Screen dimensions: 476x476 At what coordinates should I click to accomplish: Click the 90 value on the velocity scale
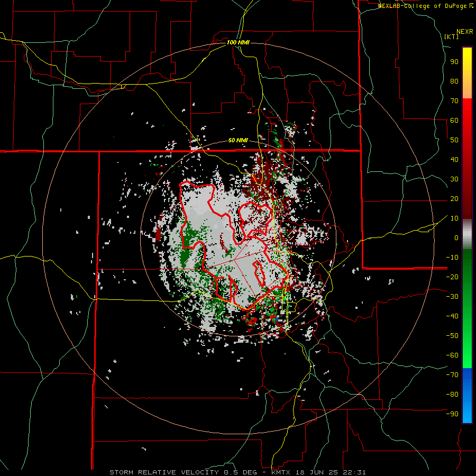click(x=454, y=62)
